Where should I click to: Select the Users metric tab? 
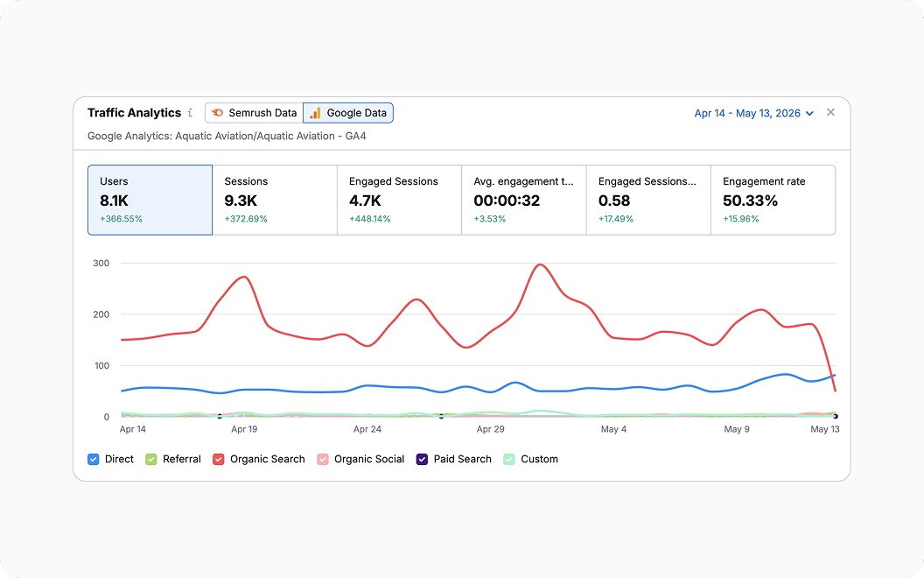150,200
